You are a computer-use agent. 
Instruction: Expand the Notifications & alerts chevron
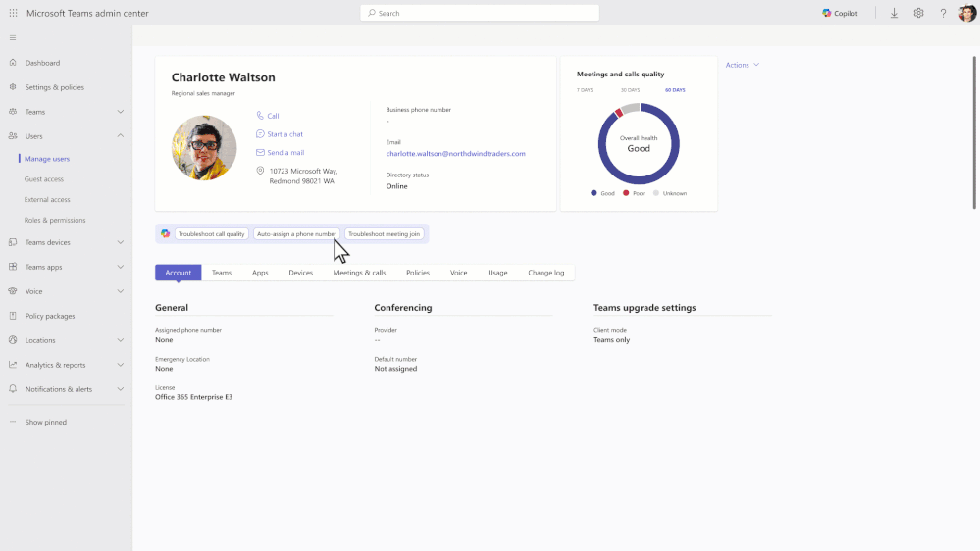point(120,388)
